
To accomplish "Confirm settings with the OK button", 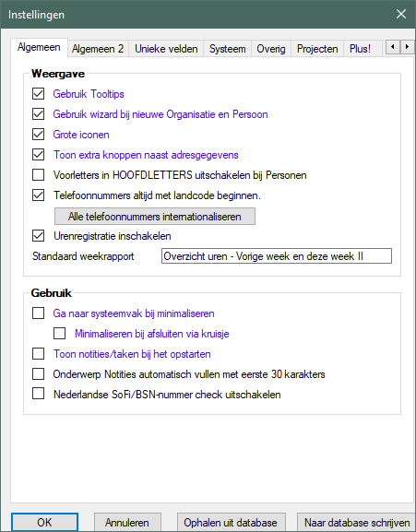I will [x=44, y=522].
